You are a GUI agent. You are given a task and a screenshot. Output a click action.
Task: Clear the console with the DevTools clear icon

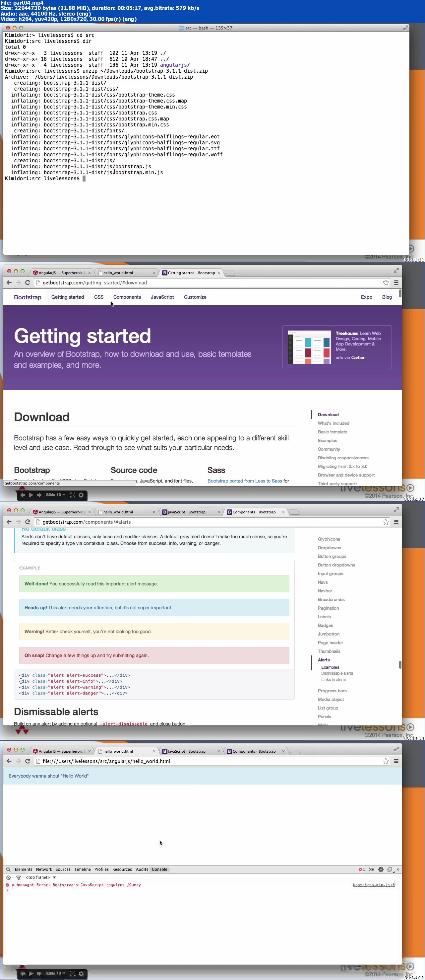pos(8,877)
